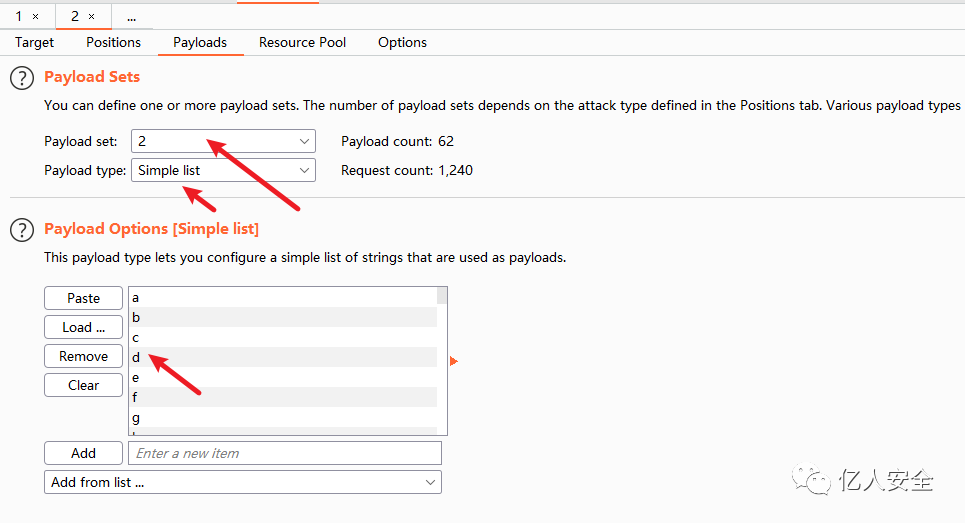Open the Add from list dropdown
The width and height of the screenshot is (965, 523).
coord(243,482)
